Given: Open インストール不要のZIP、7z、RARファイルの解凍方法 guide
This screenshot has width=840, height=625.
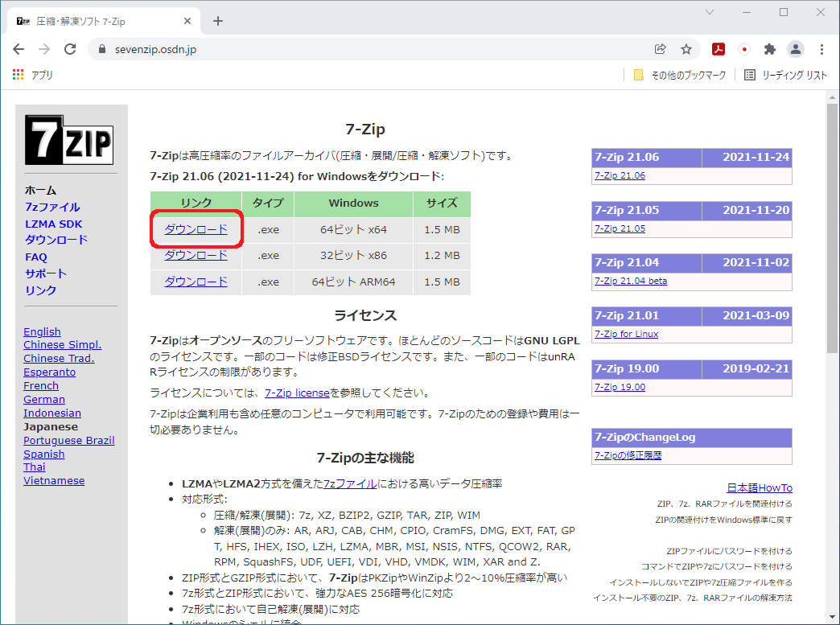Looking at the screenshot, I should [693, 598].
